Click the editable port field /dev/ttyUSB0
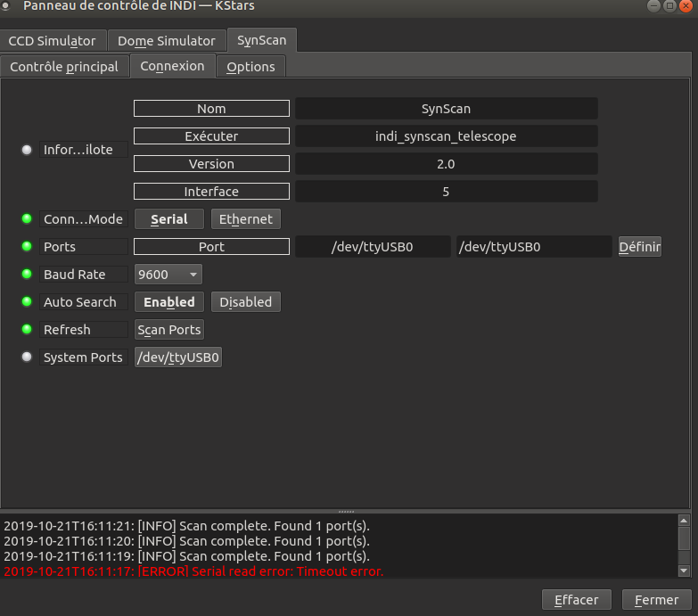 [x=534, y=247]
